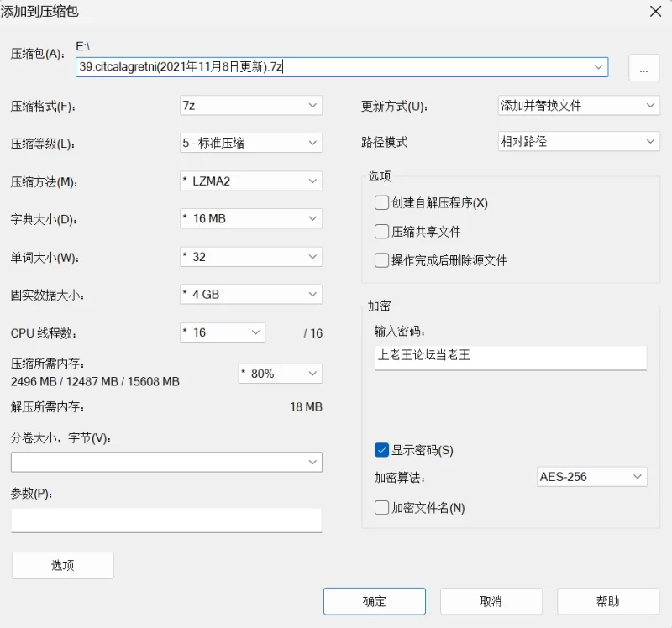Click the 选项 options button at bottom left
Image resolution: width=672 pixels, height=628 pixels.
point(63,566)
